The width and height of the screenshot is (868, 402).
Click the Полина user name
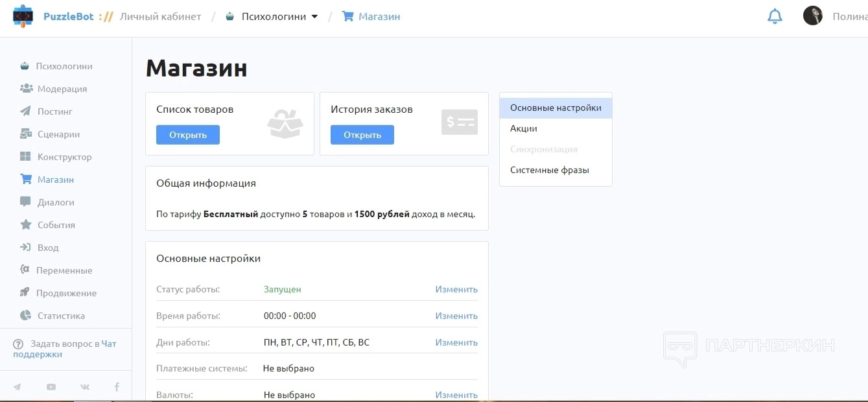click(x=850, y=16)
